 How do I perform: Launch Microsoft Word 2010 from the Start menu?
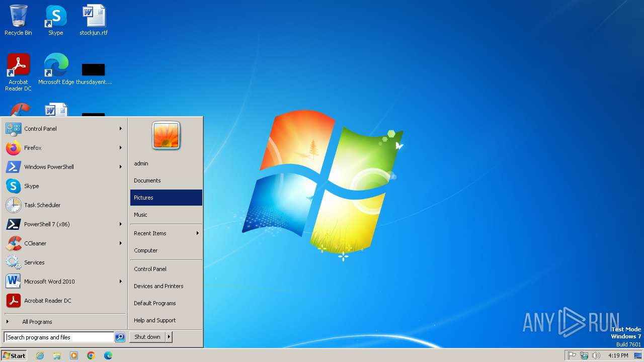pyautogui.click(x=64, y=282)
